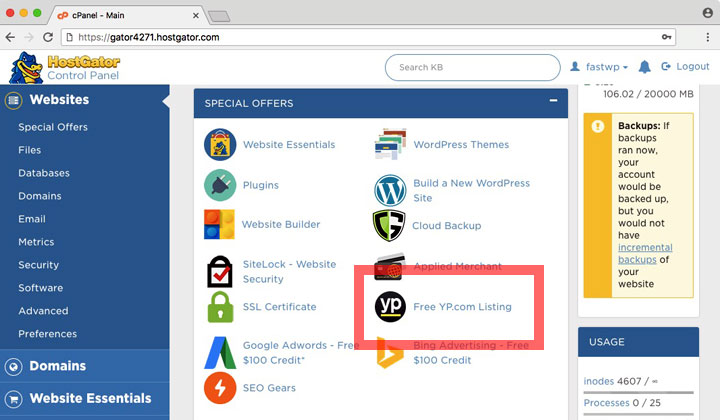The width and height of the screenshot is (720, 420).
Task: Click the Processes usage link
Action: tap(607, 403)
